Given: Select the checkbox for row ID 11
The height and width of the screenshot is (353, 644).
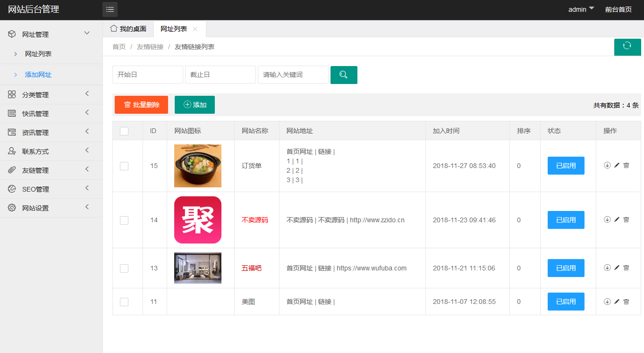Looking at the screenshot, I should 124,302.
